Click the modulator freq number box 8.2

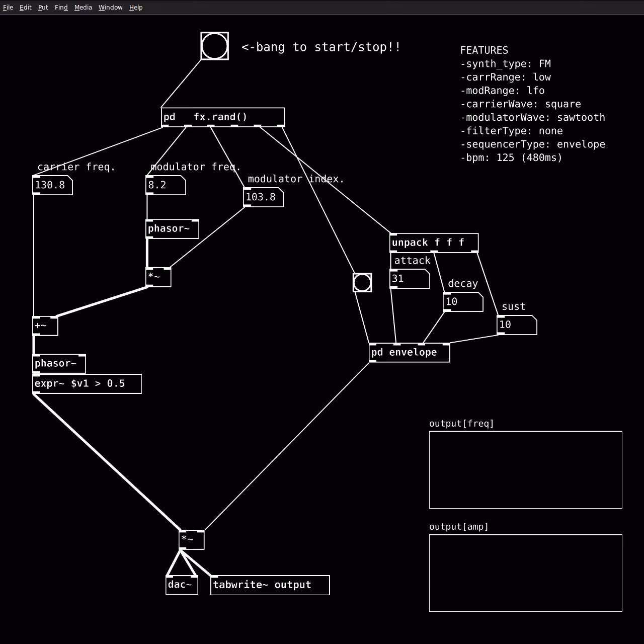tap(166, 185)
